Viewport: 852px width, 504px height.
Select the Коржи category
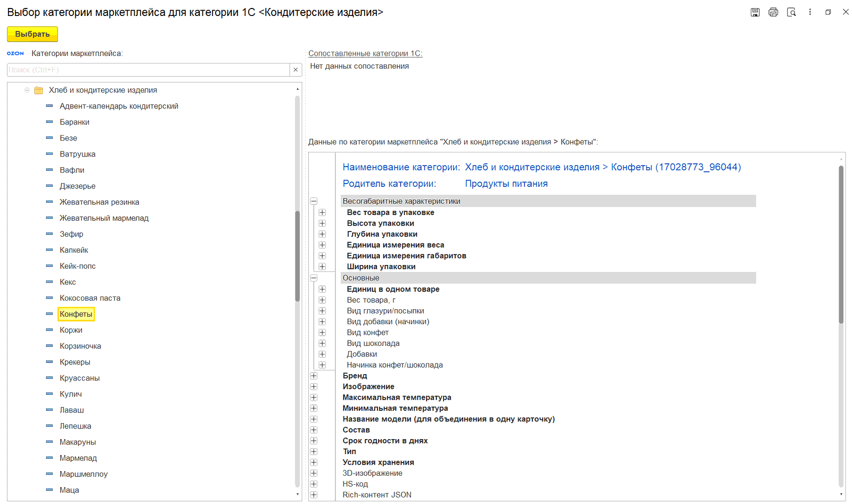tap(71, 330)
